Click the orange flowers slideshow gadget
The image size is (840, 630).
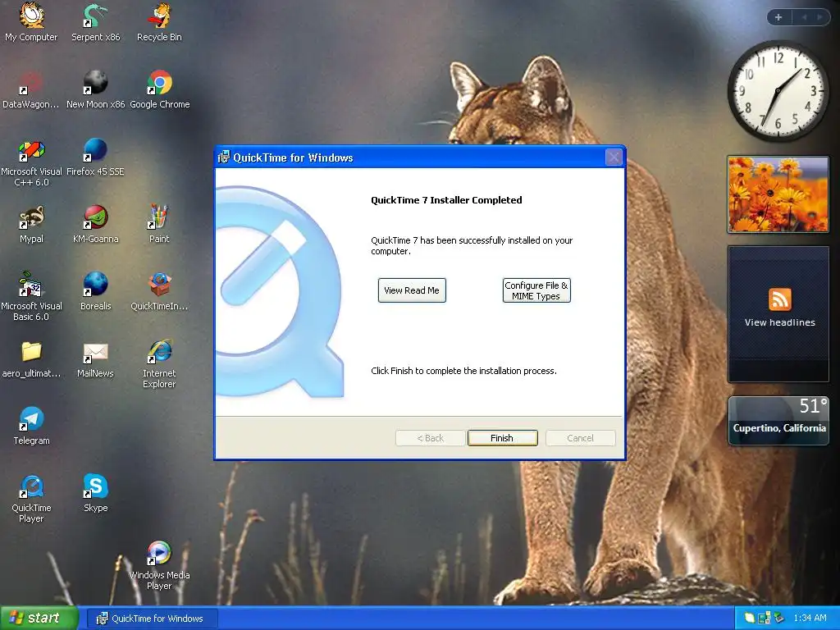pyautogui.click(x=778, y=194)
